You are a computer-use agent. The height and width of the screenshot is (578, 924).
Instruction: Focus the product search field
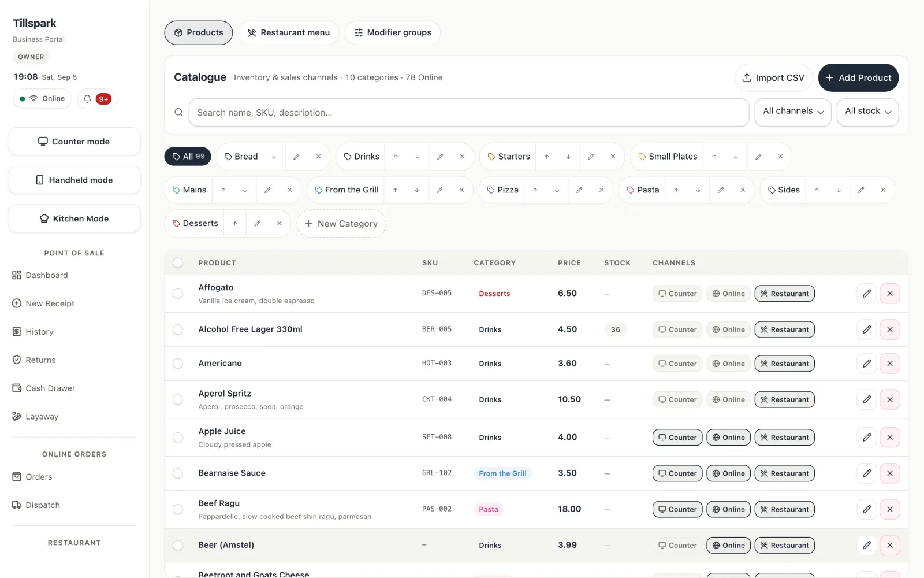point(469,112)
